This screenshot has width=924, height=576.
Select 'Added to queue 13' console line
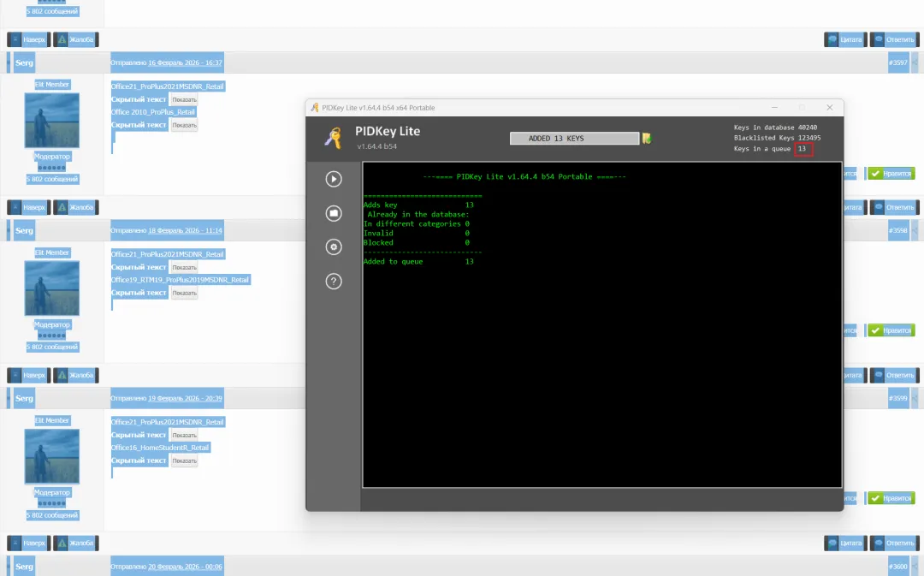point(418,261)
